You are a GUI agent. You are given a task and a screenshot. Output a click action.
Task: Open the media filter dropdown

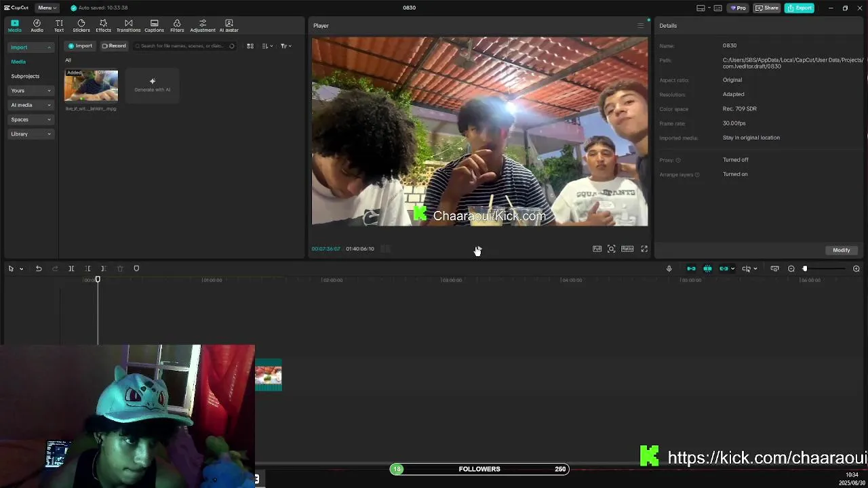[x=285, y=46]
